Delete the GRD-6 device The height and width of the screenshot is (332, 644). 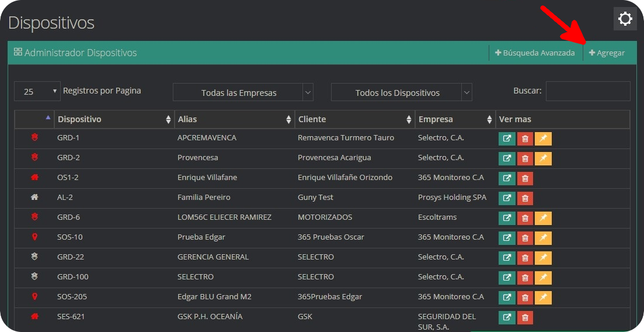point(525,218)
